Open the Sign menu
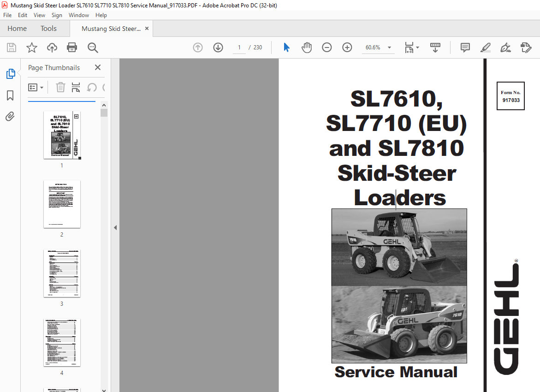Screen dimensions: 540x392 pyautogui.click(x=57, y=15)
